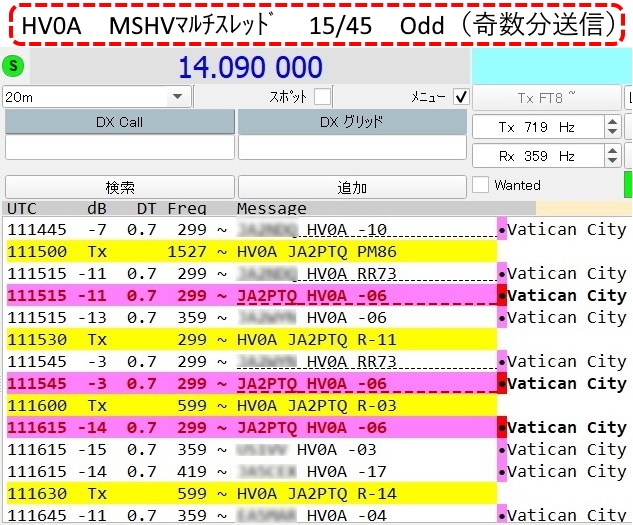
Task: Select the 111615 HV0A -03 row
Action: (x=252, y=449)
